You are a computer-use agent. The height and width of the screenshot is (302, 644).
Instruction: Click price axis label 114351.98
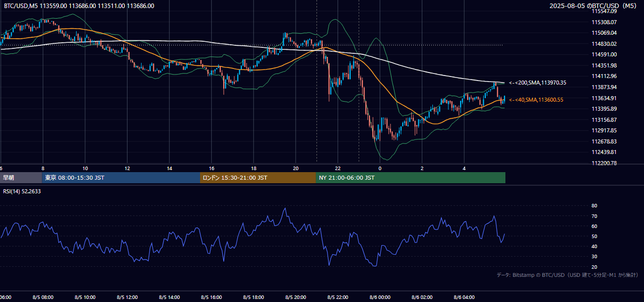604,65
